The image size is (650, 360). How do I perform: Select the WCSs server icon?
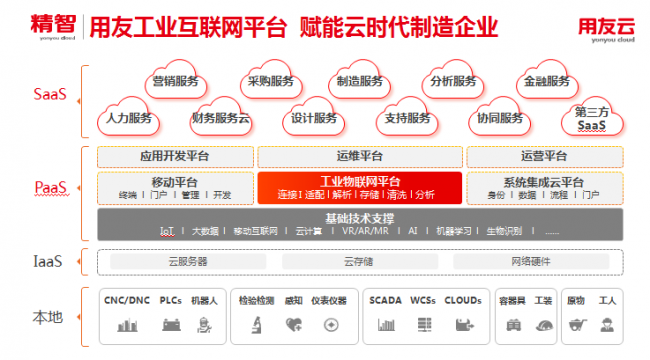point(424,325)
